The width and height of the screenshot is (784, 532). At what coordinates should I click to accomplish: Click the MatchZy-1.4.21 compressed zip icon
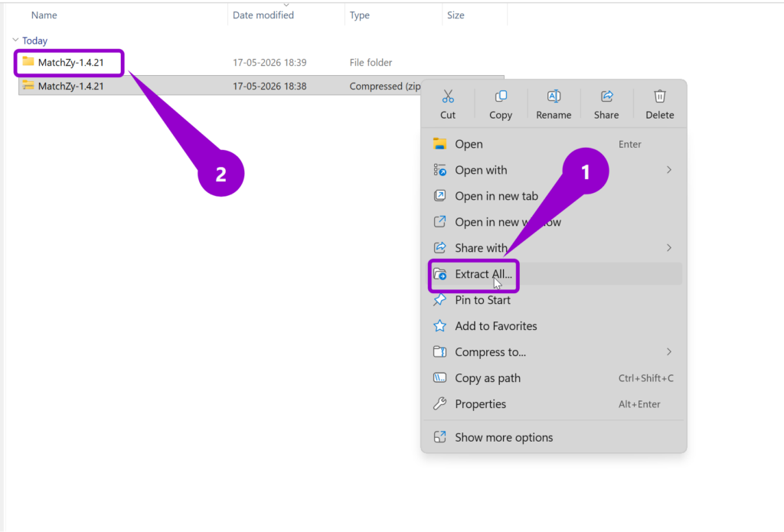28,86
